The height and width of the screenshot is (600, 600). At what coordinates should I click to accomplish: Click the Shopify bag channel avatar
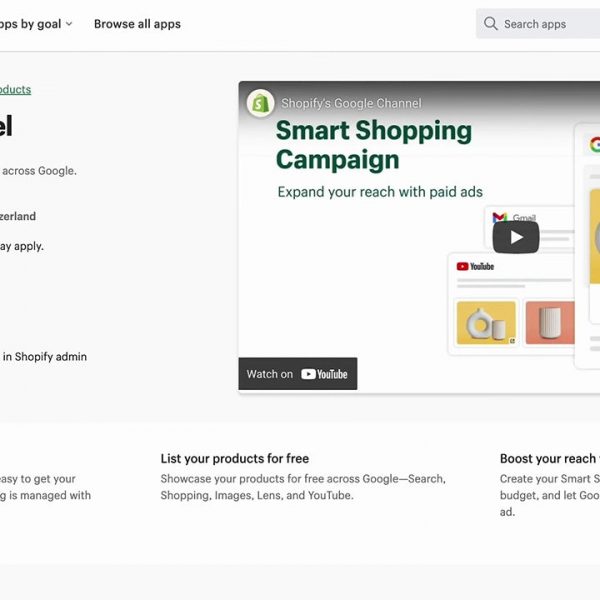click(260, 103)
